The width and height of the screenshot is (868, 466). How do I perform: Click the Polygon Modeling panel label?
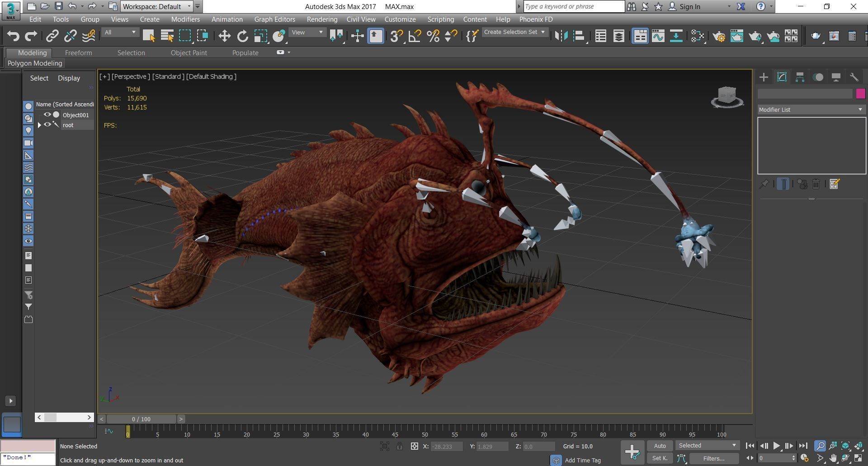pos(35,63)
